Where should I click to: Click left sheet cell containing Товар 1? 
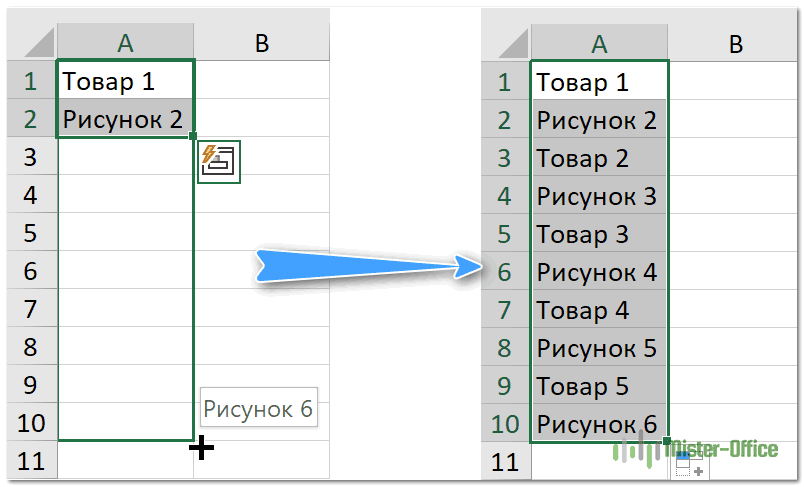(x=125, y=81)
